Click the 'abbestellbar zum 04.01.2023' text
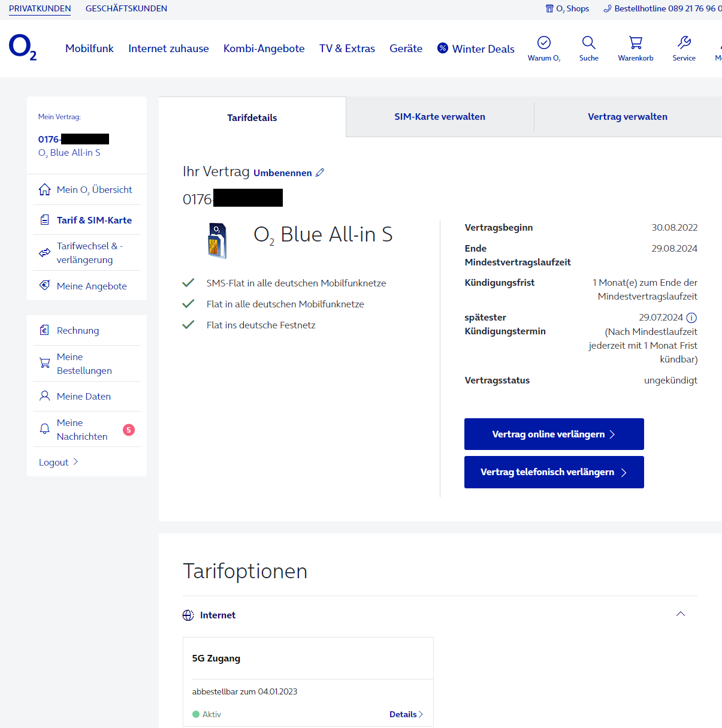Screen dimensions: 722x728 pyautogui.click(x=244, y=691)
